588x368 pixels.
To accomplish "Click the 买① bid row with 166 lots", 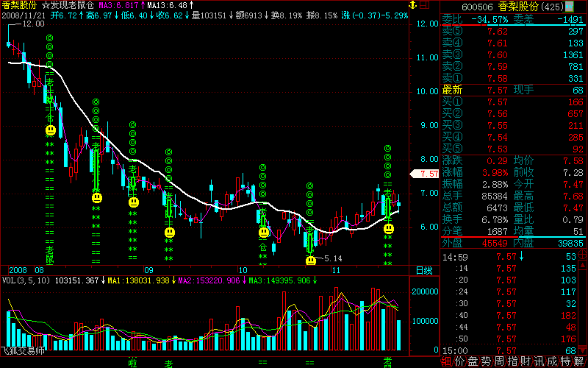I will 513,102.
